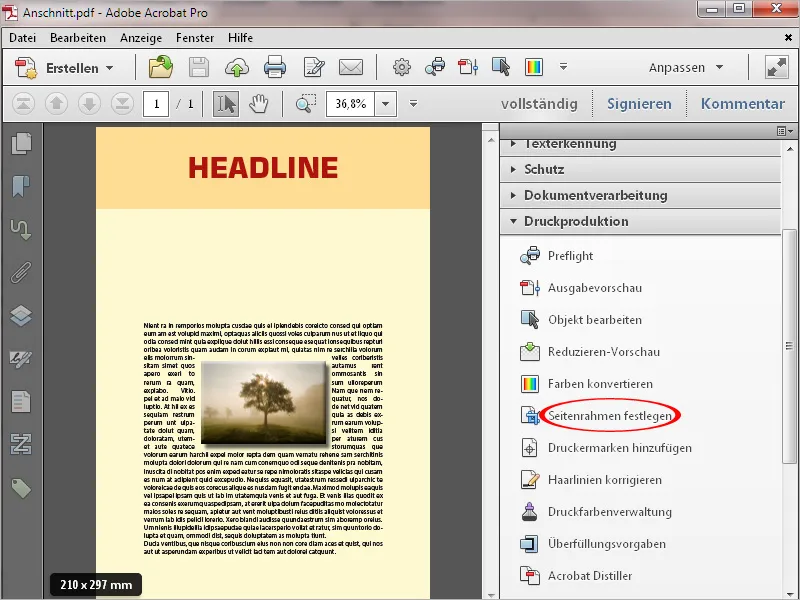Open the layers panel
The image size is (800, 600).
(x=21, y=316)
